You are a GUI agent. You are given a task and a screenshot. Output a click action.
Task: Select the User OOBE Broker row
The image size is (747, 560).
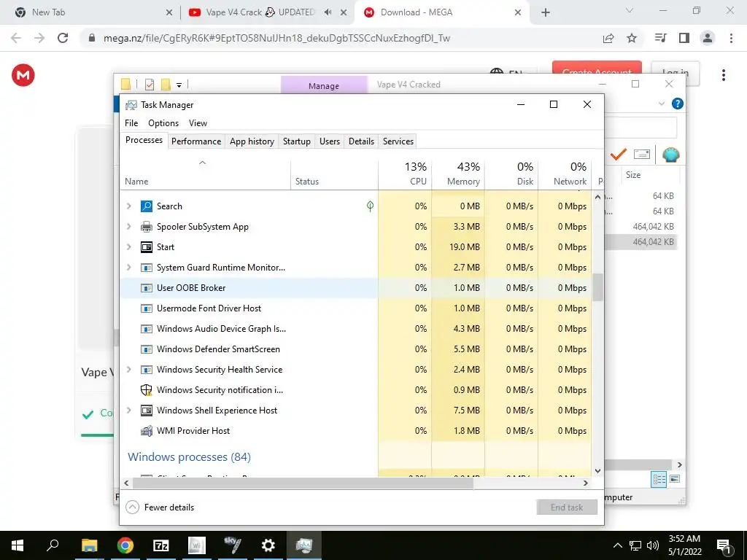pos(355,288)
